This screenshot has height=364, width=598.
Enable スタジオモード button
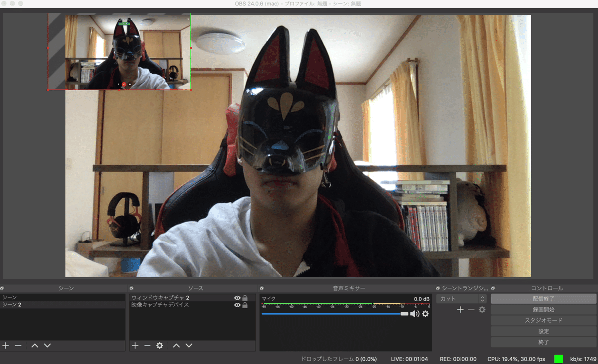click(543, 320)
